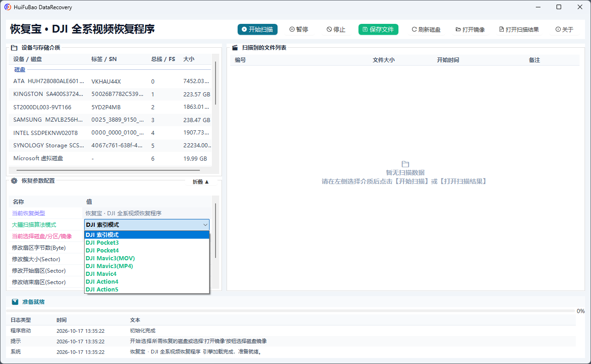Select the INTEL SSDPEKNW020T8 disk row

(110, 133)
